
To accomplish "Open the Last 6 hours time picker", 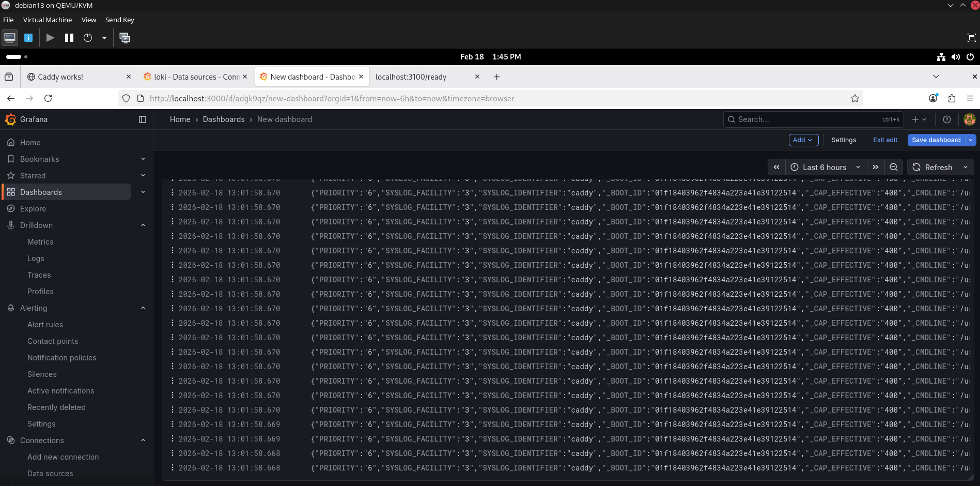I will (x=825, y=167).
